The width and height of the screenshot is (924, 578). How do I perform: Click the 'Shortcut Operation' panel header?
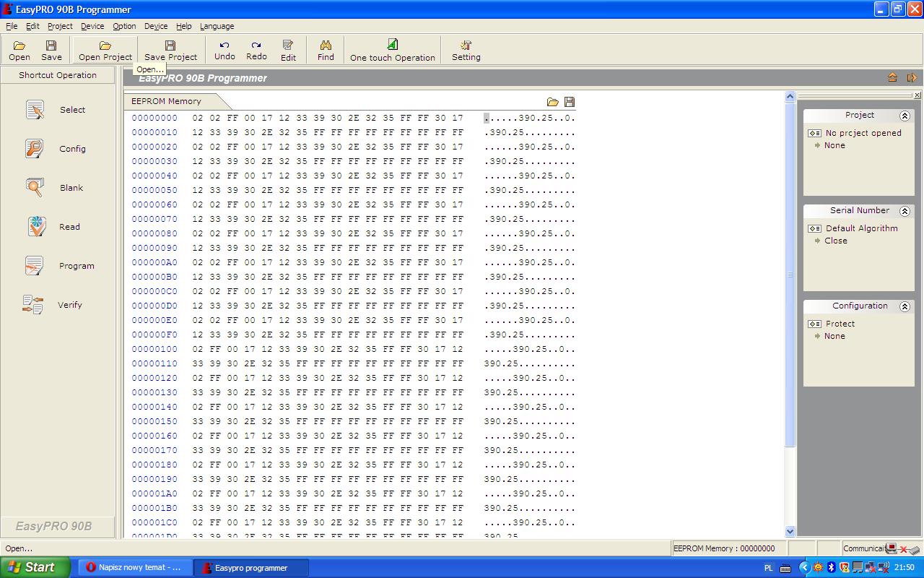tap(58, 75)
